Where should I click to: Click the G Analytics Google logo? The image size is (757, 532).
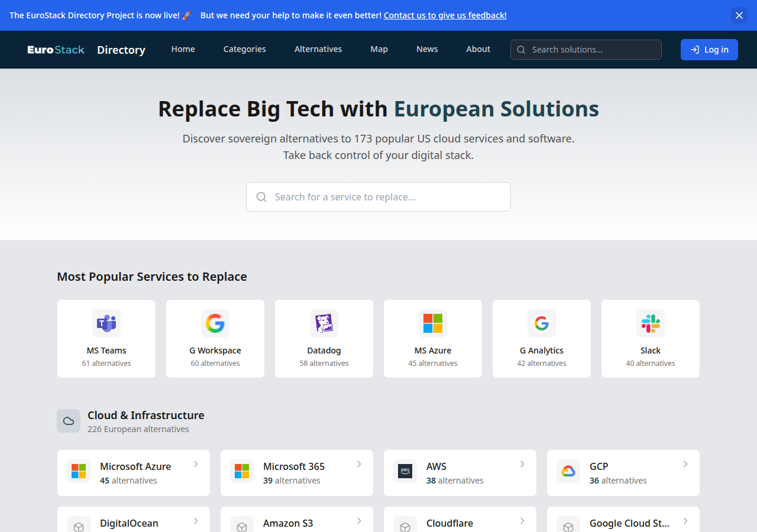(542, 323)
